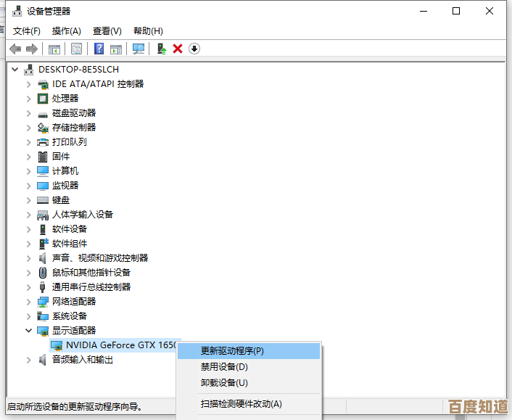
Task: Select the DESKTOP-8E5SLCH computer name
Action: (x=79, y=70)
